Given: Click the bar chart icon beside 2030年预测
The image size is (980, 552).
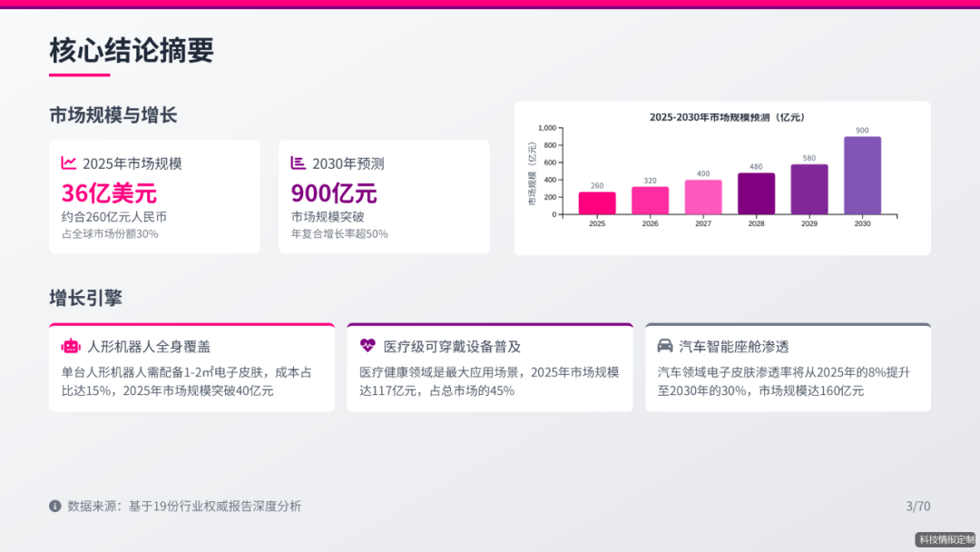Looking at the screenshot, I should (298, 163).
